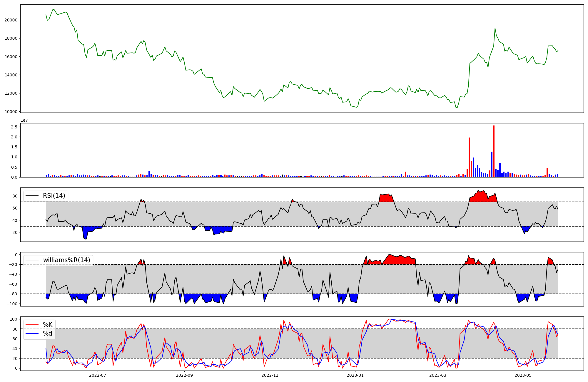The height and width of the screenshot is (382, 588).
Task: Click the second tallest red volume bar
Action: (469, 157)
